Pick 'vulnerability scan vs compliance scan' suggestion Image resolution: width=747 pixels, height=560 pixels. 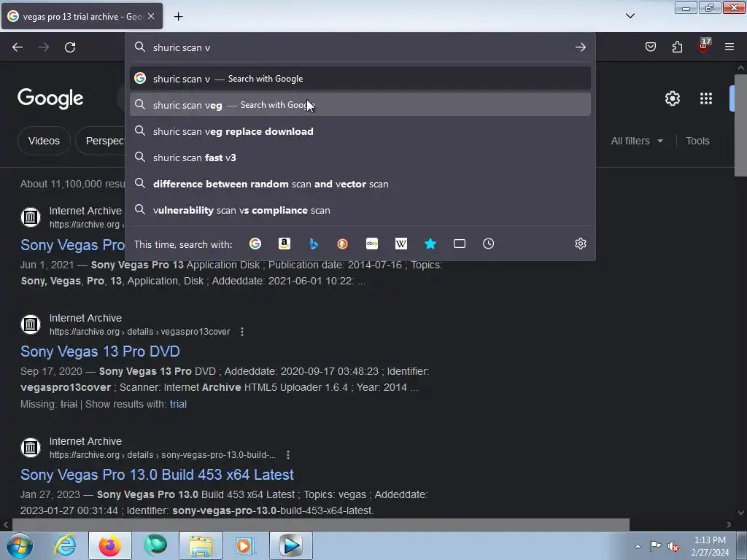(360, 210)
